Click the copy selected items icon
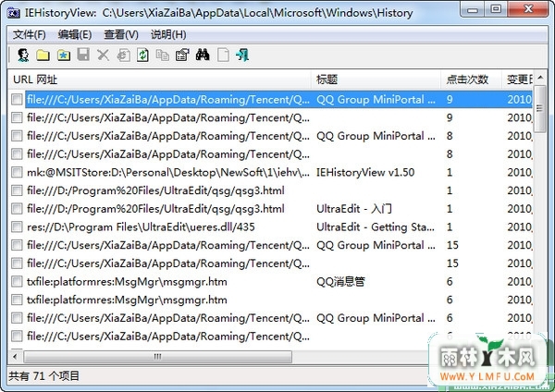Screen dimensions: 555x392 click(x=163, y=55)
